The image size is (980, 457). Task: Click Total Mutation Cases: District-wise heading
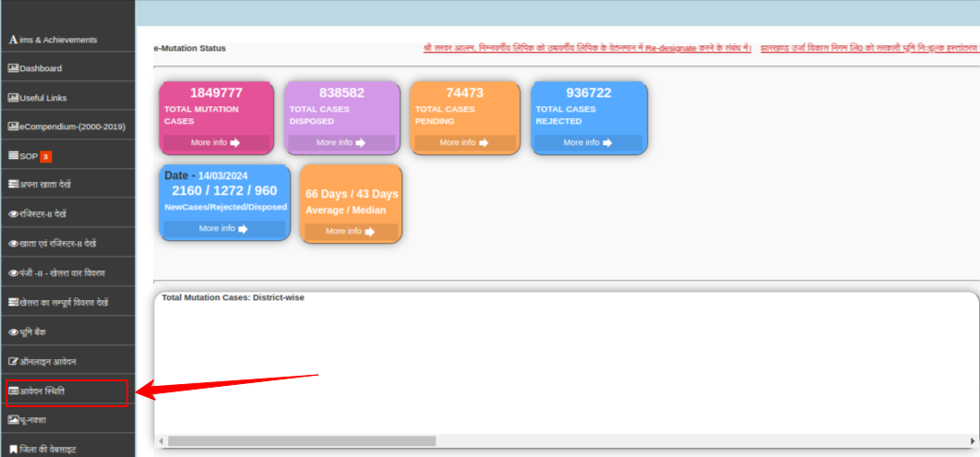coord(233,297)
